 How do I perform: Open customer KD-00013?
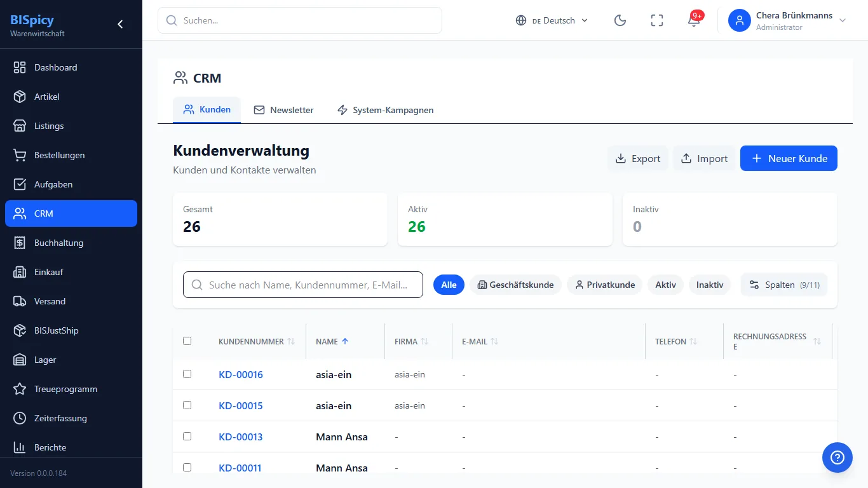pyautogui.click(x=241, y=437)
